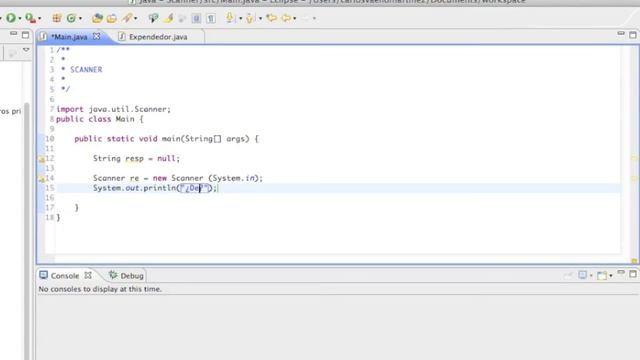Click the Open Type icon

(x=97, y=18)
